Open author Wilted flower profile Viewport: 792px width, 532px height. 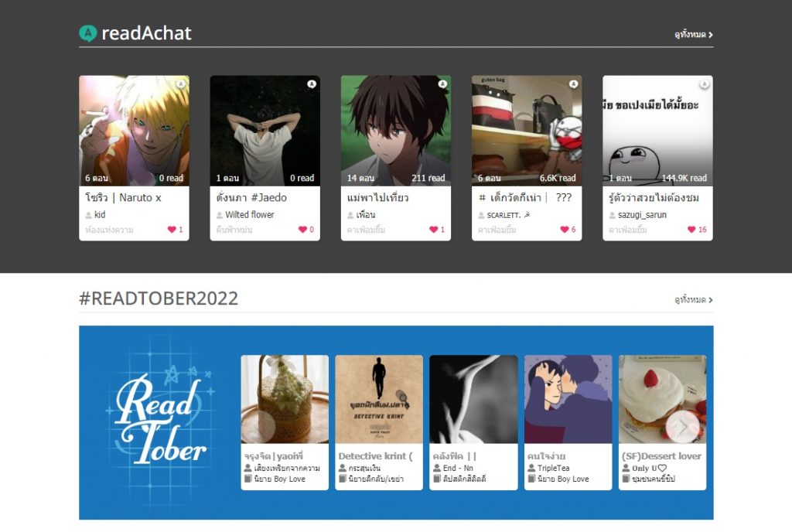(x=249, y=215)
